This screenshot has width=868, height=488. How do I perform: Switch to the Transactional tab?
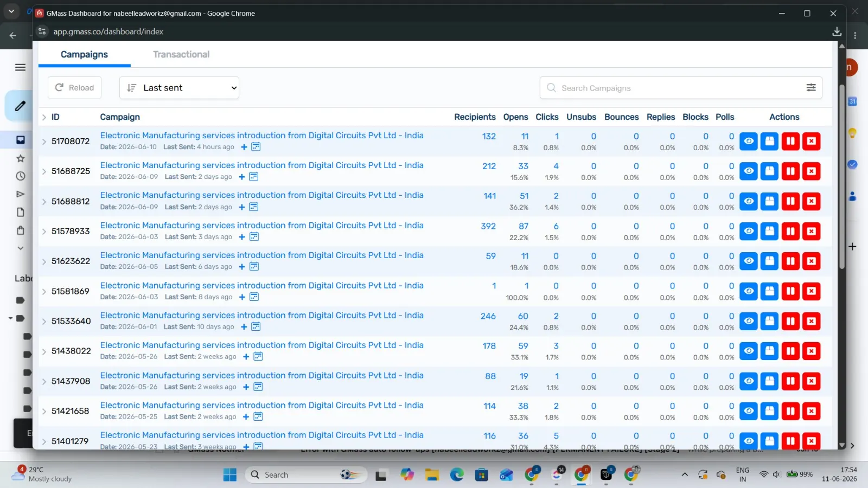click(181, 54)
